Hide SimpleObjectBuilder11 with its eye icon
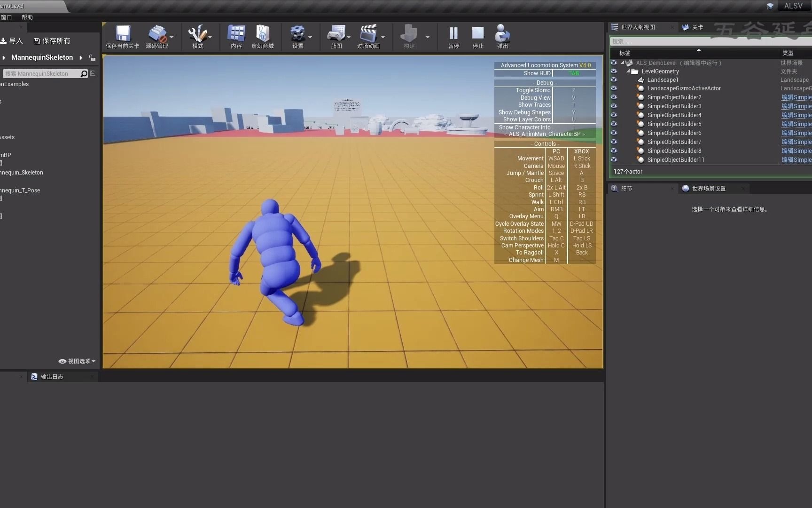 pos(614,159)
